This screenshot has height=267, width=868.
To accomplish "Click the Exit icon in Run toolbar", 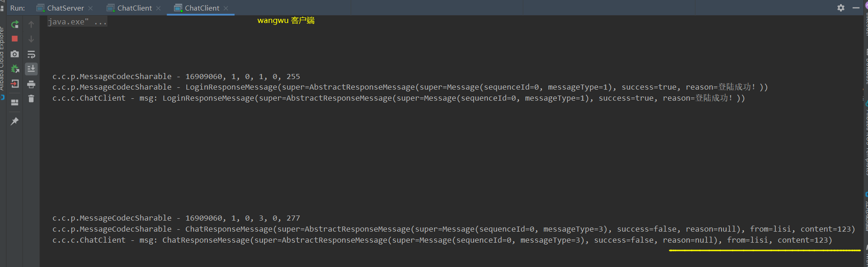I will point(15,84).
